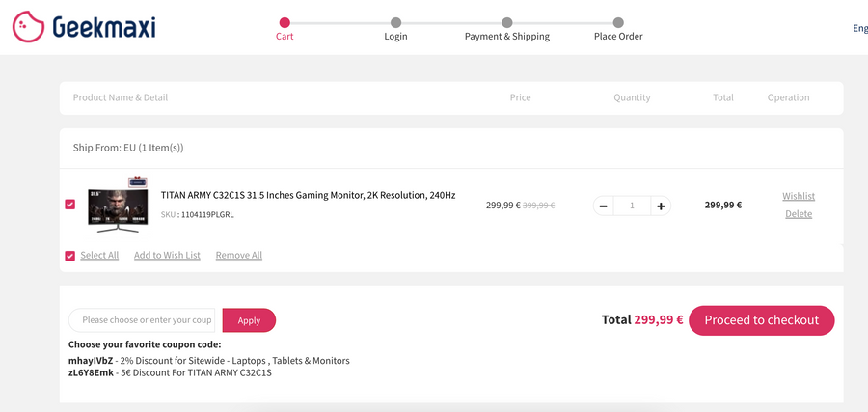
Task: Apply the coupon code
Action: (249, 320)
